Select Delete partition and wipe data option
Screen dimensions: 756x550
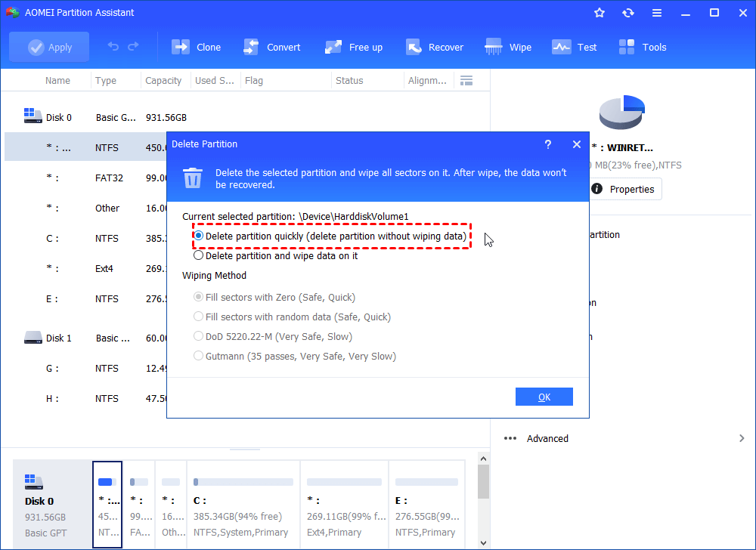click(x=276, y=256)
